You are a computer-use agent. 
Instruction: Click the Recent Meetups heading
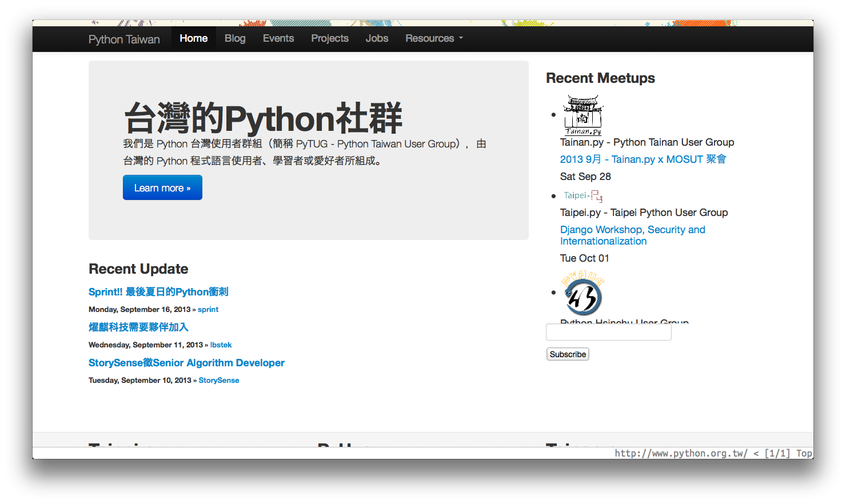coord(600,78)
